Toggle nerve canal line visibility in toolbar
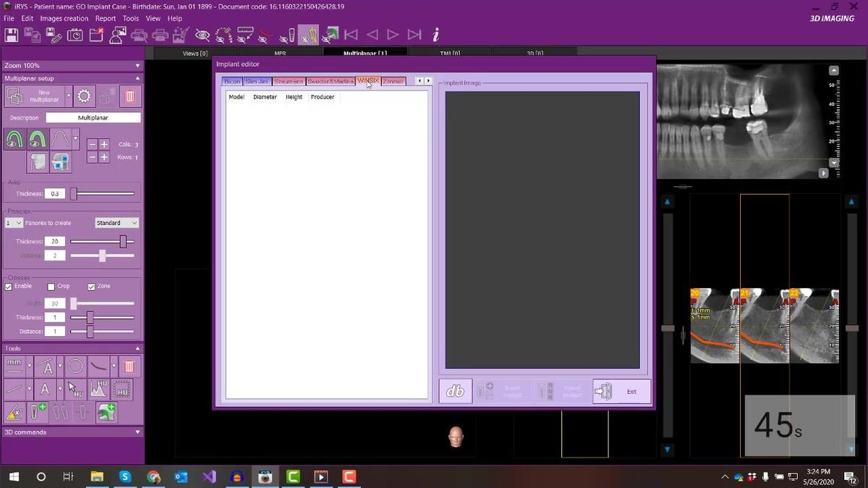The width and height of the screenshot is (868, 488). click(x=266, y=35)
